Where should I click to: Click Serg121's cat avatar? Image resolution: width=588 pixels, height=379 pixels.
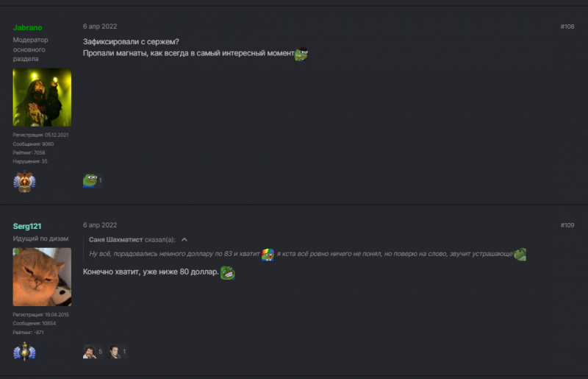click(x=42, y=277)
